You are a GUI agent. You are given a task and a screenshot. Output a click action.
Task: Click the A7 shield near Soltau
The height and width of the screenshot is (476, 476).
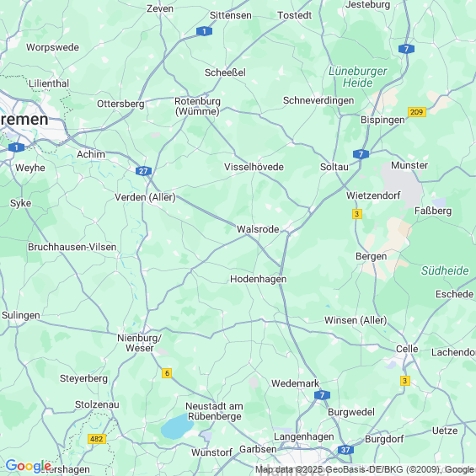(x=361, y=154)
